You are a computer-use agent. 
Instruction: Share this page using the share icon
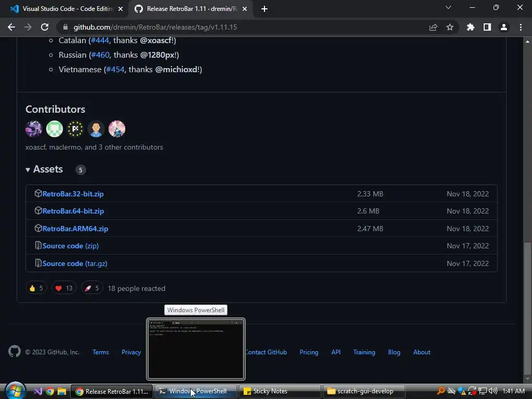(x=433, y=27)
